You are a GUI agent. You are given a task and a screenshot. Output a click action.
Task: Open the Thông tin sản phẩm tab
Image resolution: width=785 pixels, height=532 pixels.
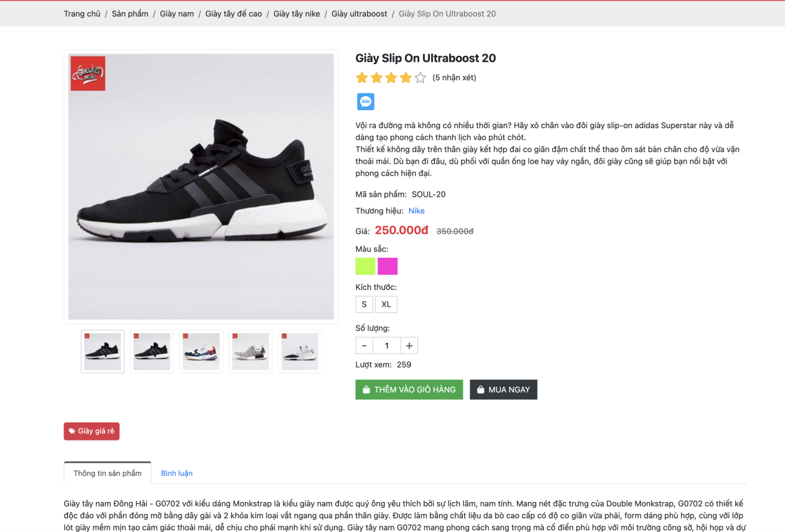108,473
